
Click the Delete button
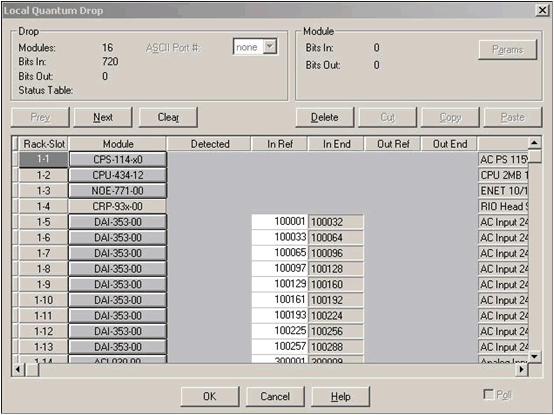point(325,117)
